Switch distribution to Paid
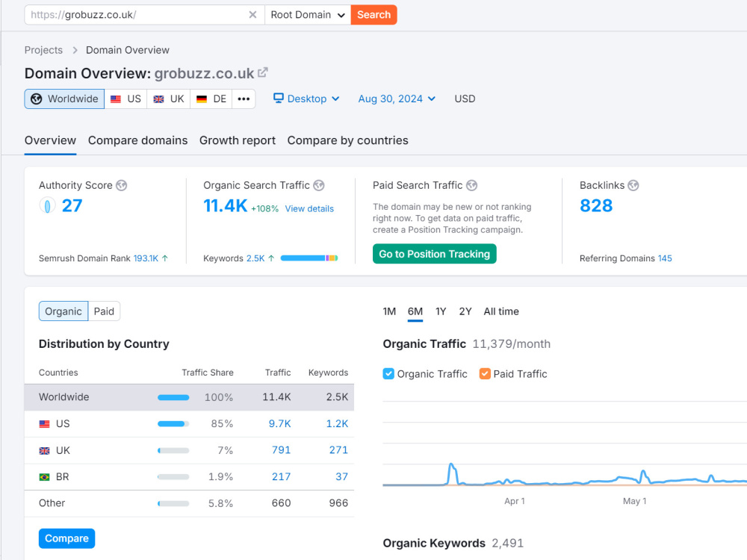The image size is (747, 560). [x=104, y=311]
